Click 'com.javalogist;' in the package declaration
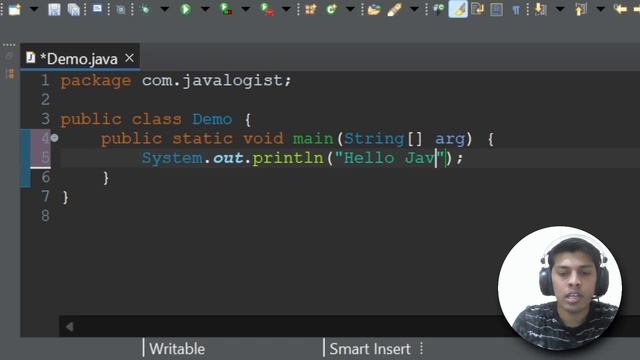 217,81
